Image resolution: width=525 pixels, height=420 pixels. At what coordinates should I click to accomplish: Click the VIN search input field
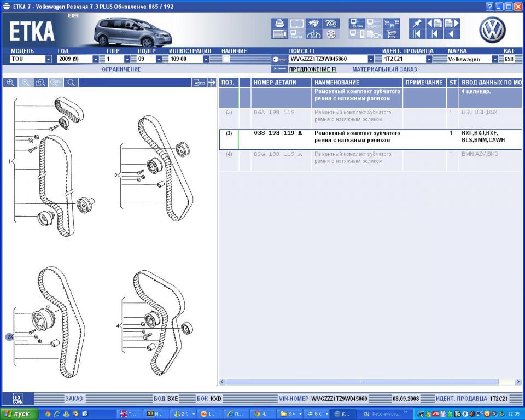(328, 59)
